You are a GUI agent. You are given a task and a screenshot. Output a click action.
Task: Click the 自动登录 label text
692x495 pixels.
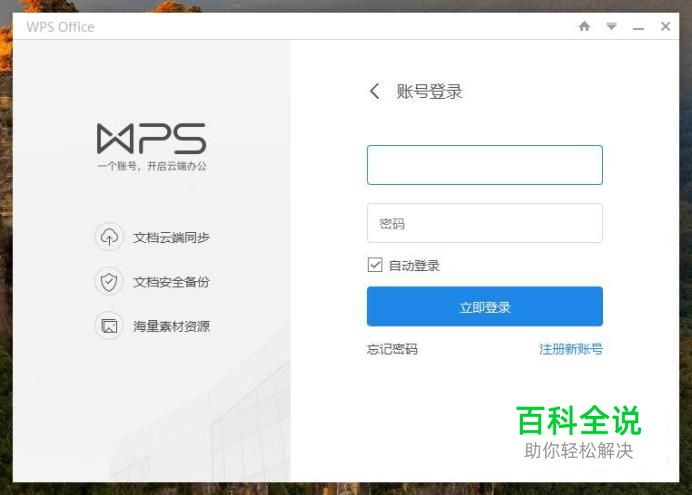click(x=414, y=266)
